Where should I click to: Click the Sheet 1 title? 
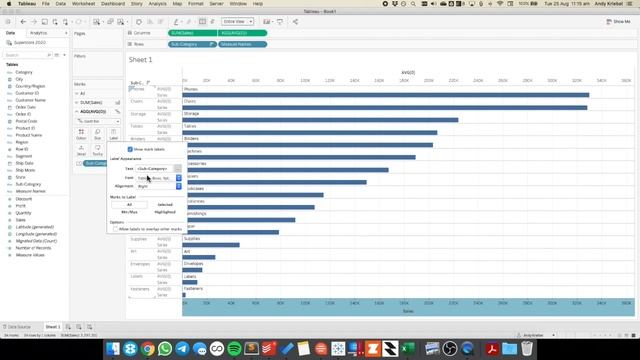140,60
